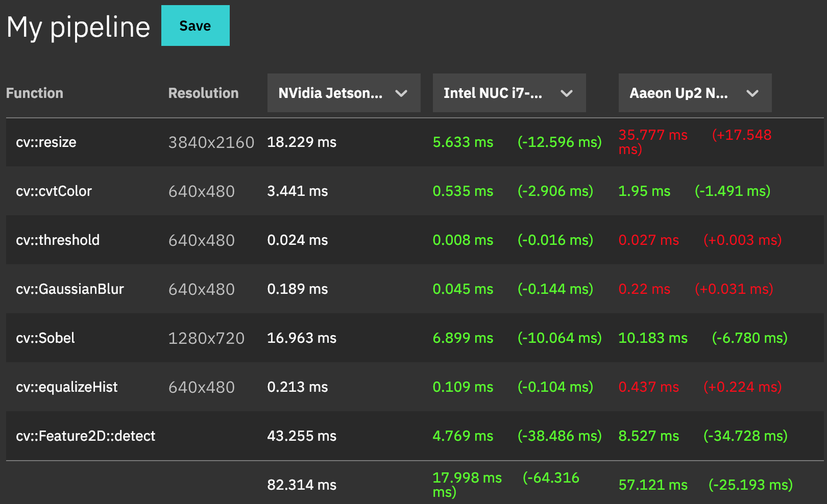Click the 57.121 ms Aaeon total
Image resolution: width=827 pixels, height=504 pixels.
pos(653,485)
